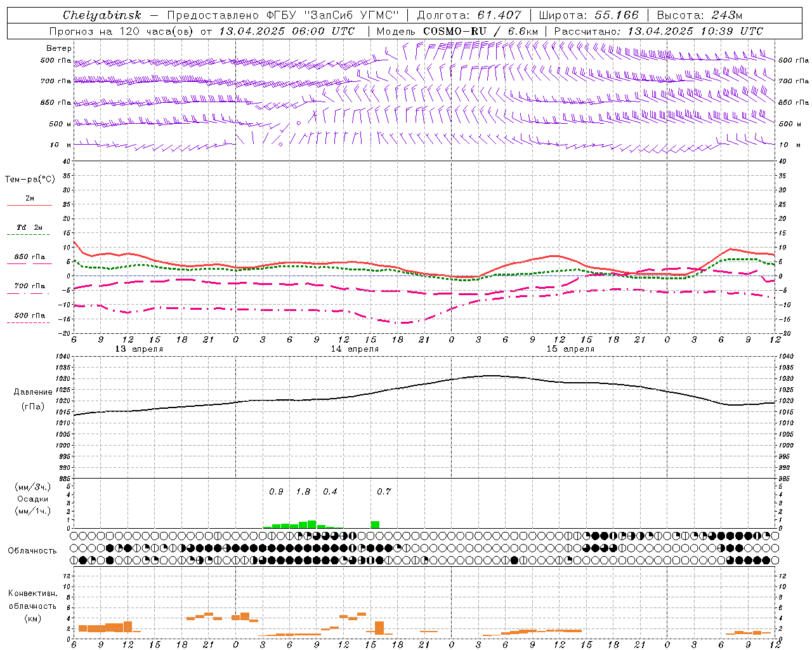The height and width of the screenshot is (650, 812).
Task: Click the Облачность cloudiness label
Action: pyautogui.click(x=32, y=550)
